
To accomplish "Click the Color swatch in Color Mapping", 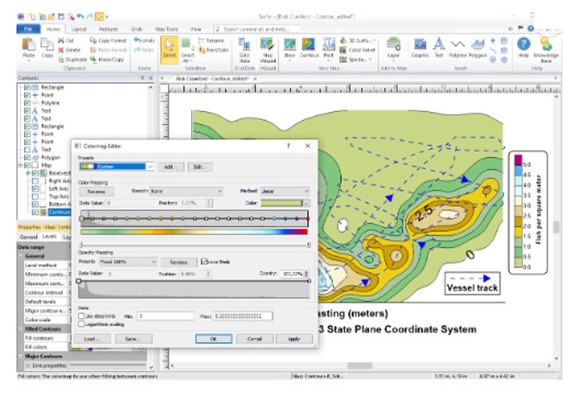I will point(282,203).
